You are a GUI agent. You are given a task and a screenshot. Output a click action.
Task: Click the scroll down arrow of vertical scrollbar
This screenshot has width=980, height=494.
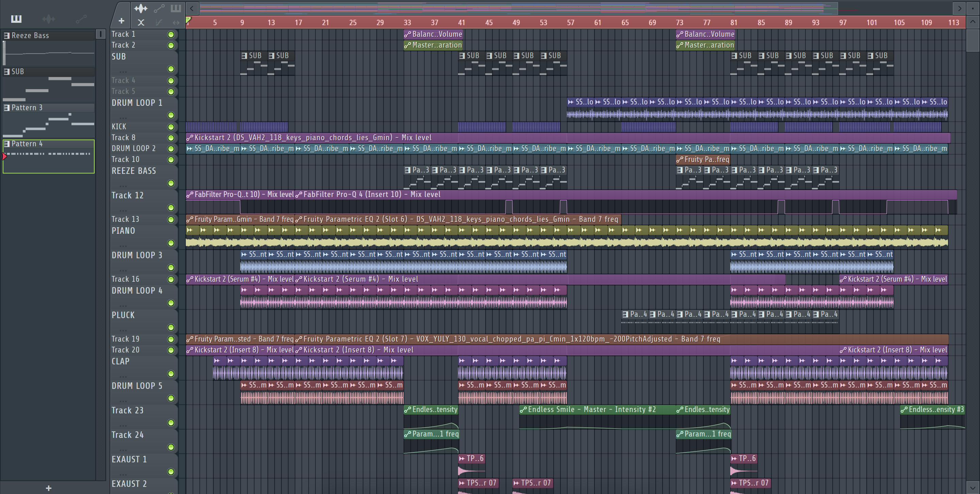point(973,488)
